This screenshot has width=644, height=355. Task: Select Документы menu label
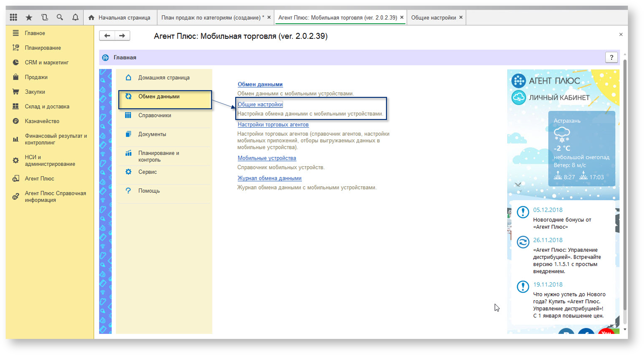152,134
